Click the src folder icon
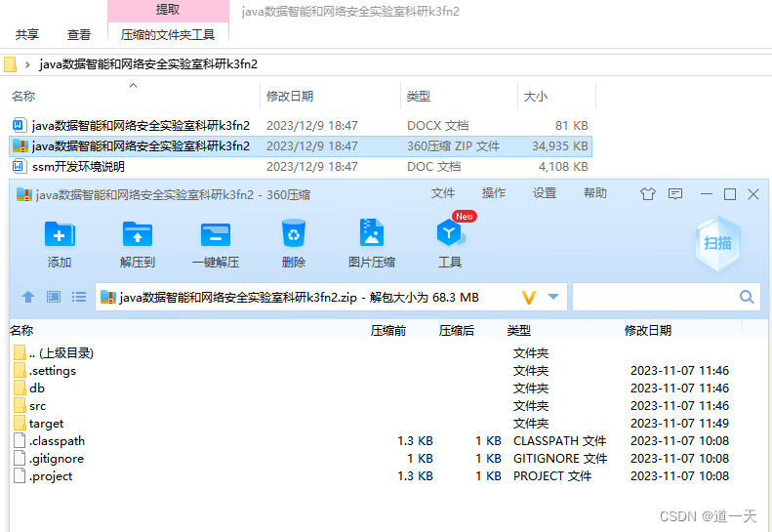Screen dimensions: 772x532 click(20, 406)
